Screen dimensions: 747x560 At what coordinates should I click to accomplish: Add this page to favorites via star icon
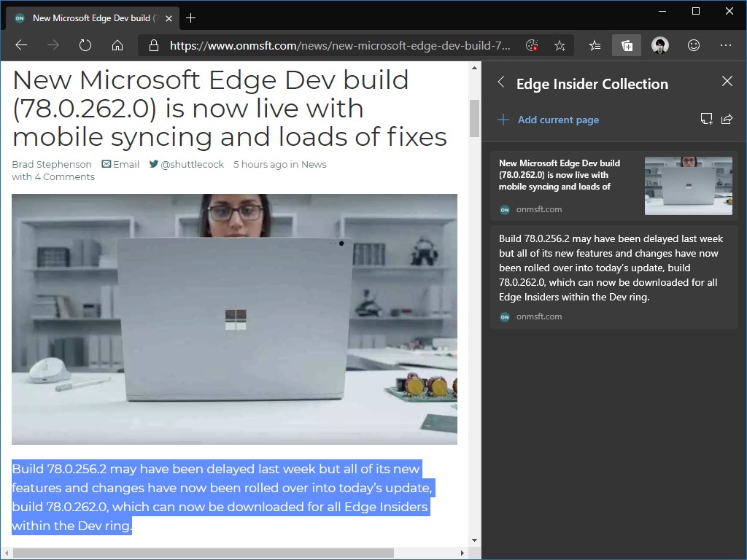[560, 45]
